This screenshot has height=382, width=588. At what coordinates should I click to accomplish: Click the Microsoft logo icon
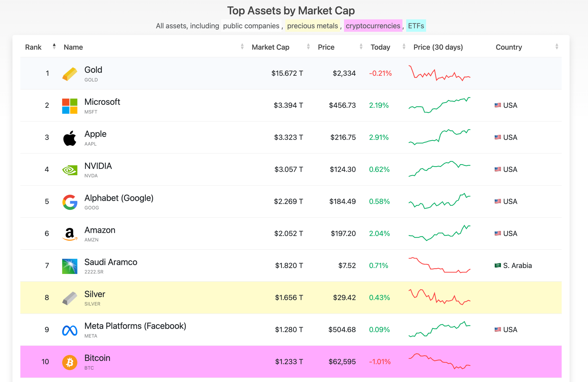point(70,106)
